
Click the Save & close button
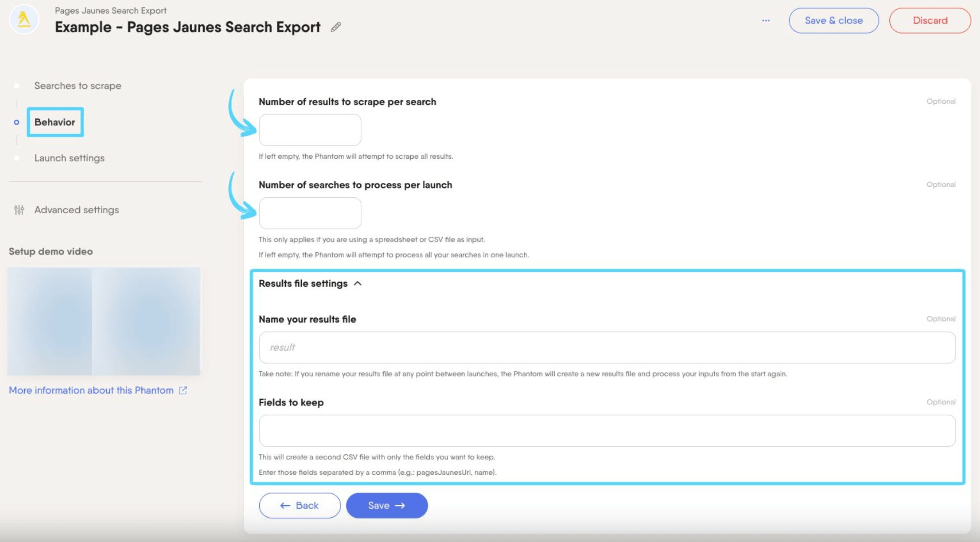[833, 20]
